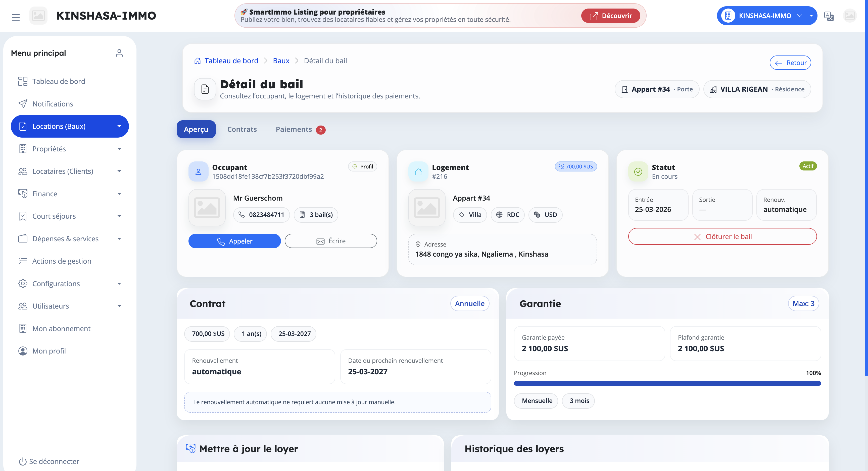Viewport: 868px width, 471px height.
Task: Switch to the Contrats tab
Action: click(242, 129)
